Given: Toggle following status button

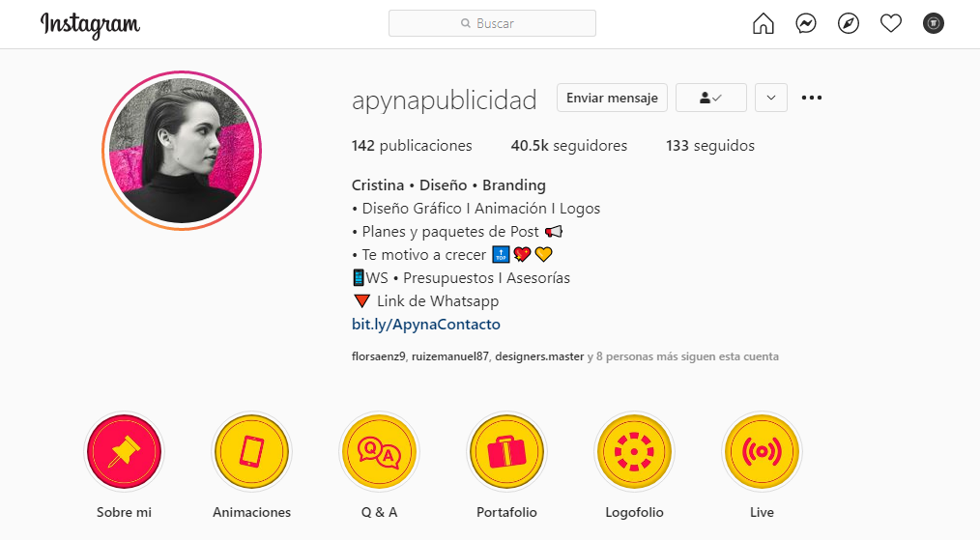Looking at the screenshot, I should click(711, 98).
